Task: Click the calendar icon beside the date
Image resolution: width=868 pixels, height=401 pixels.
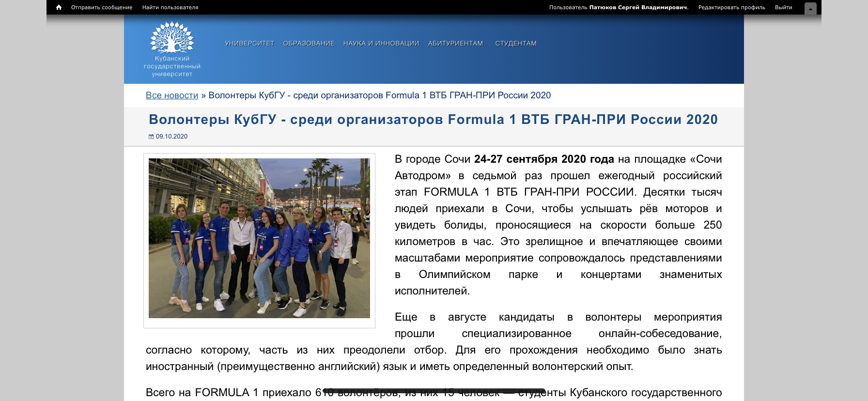Action: pos(151,137)
